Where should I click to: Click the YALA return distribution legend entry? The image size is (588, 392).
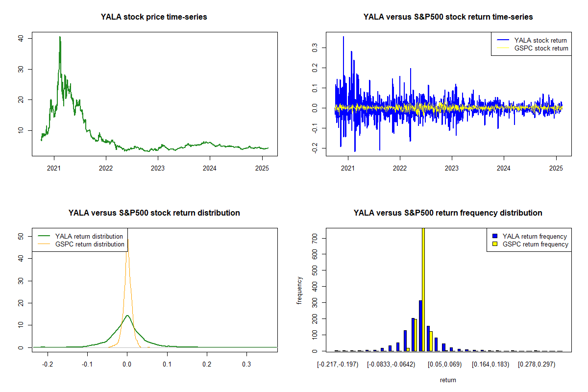[89, 236]
